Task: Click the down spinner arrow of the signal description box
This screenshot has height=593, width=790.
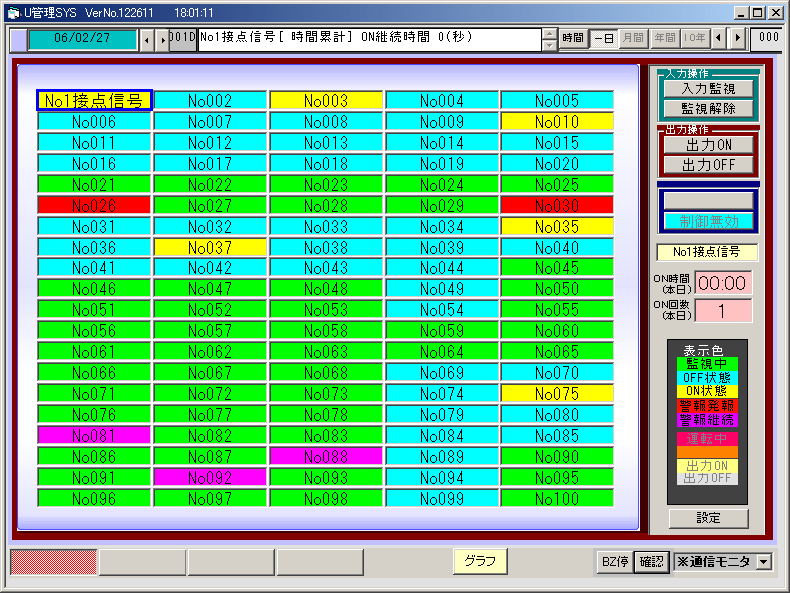Action: pyautogui.click(x=549, y=45)
